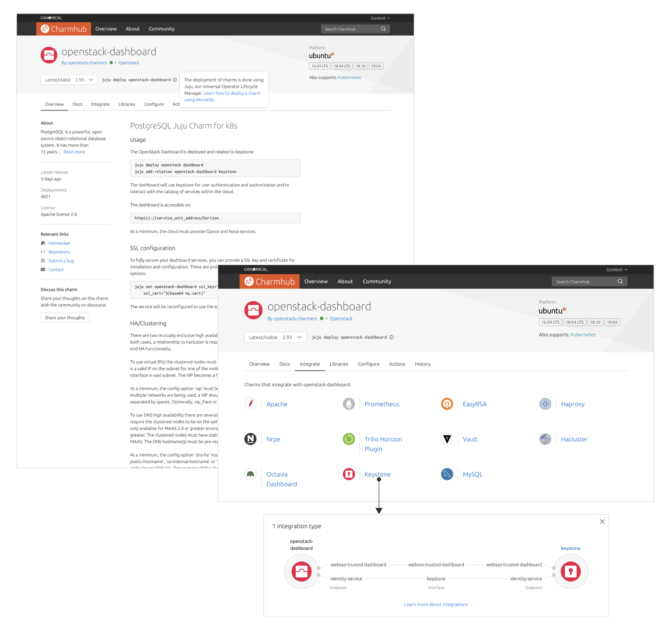This screenshot has width=672, height=634.
Task: Click Community in back window navigation
Action: pos(162,29)
